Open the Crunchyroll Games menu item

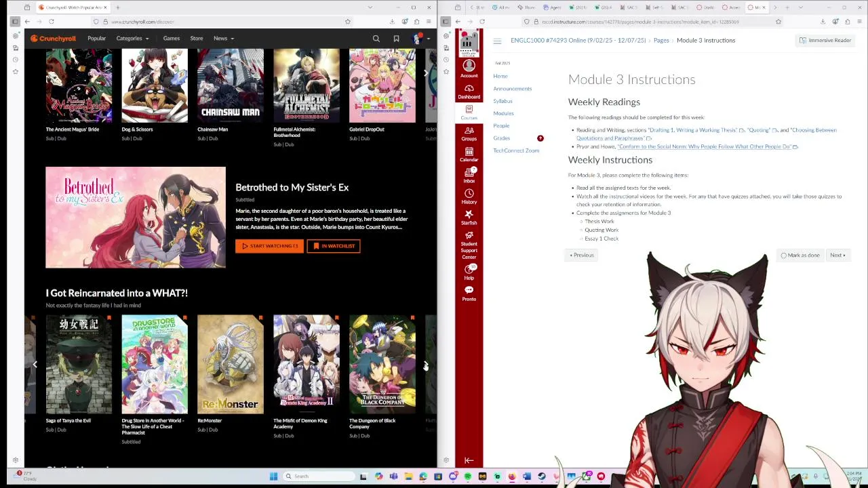point(171,39)
